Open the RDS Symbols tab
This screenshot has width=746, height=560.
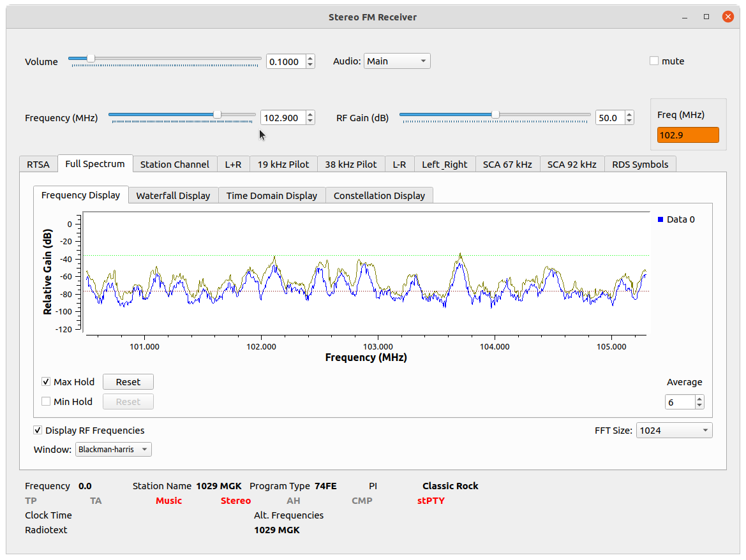point(639,165)
